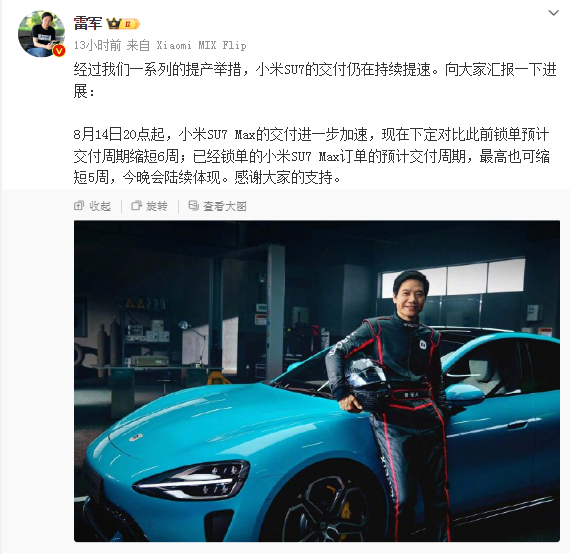
Task: Click the 旋转 rotate icon
Action: pos(136,205)
